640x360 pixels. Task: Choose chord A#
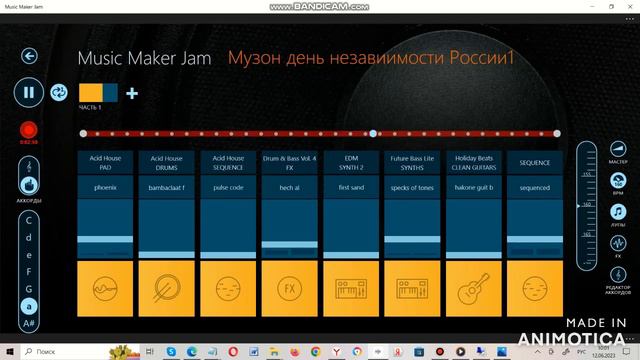29,324
